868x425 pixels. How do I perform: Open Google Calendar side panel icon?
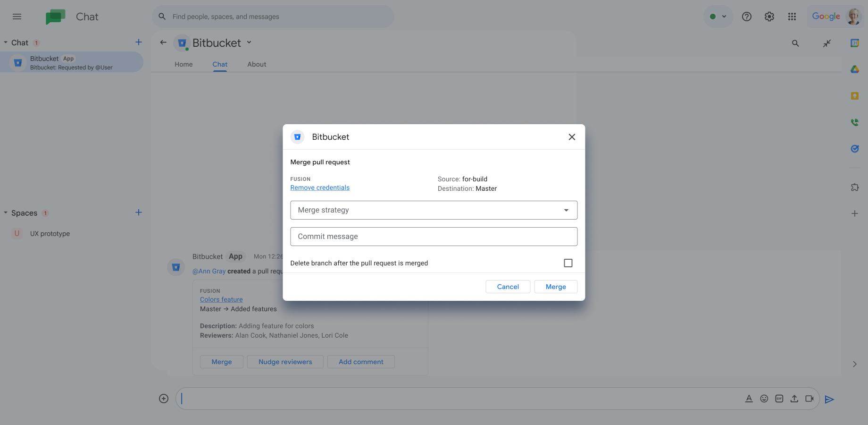click(855, 43)
